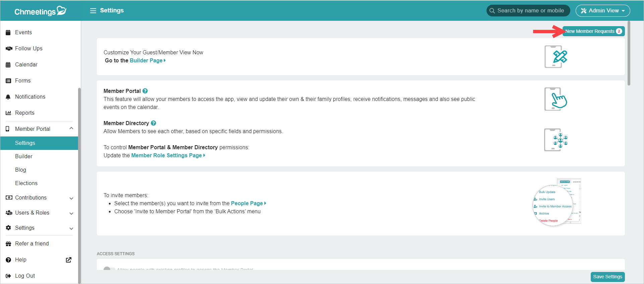This screenshot has height=284, width=644.
Task: Follow the Member Role Settings Page link
Action: (x=168, y=156)
